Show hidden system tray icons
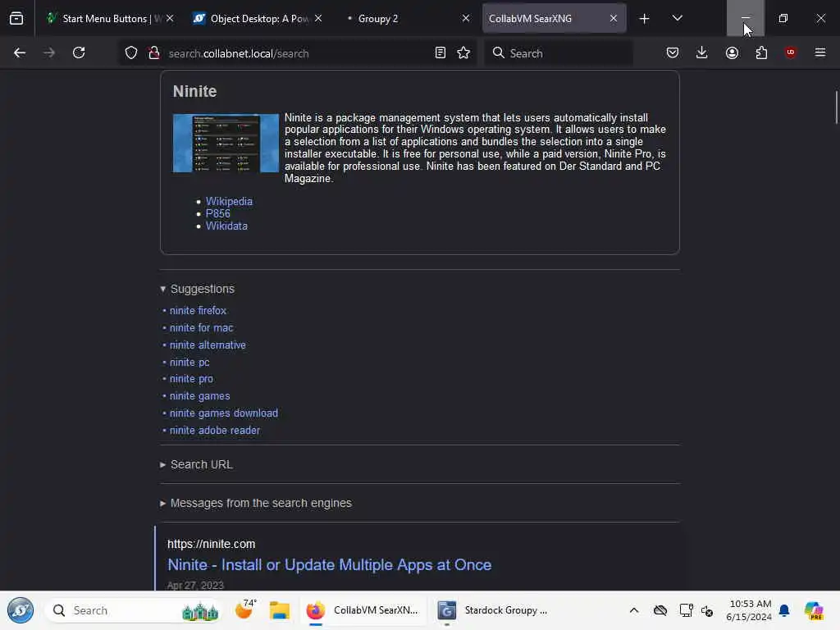This screenshot has width=840, height=630. 634,610
